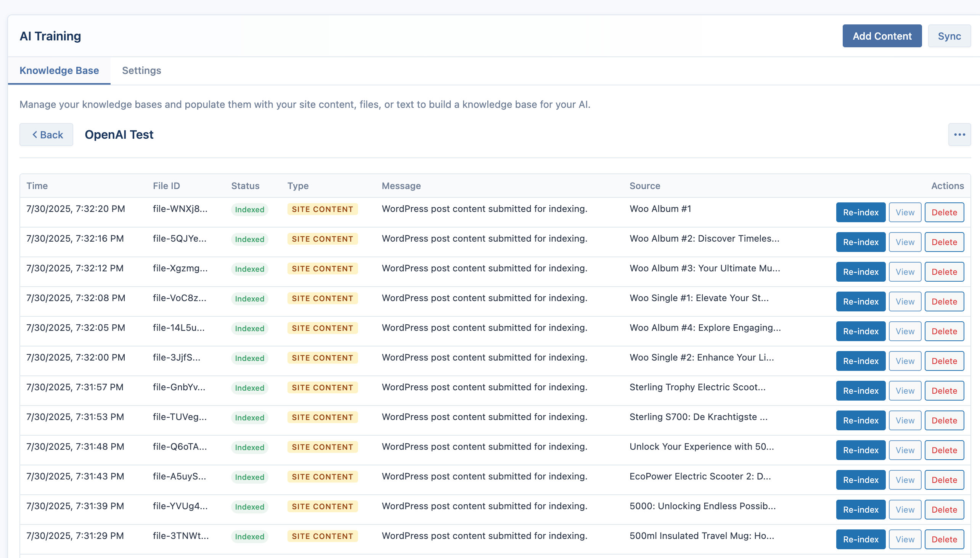Select file ID file-A5uyS...
Image resolution: width=980 pixels, height=558 pixels.
[180, 476]
